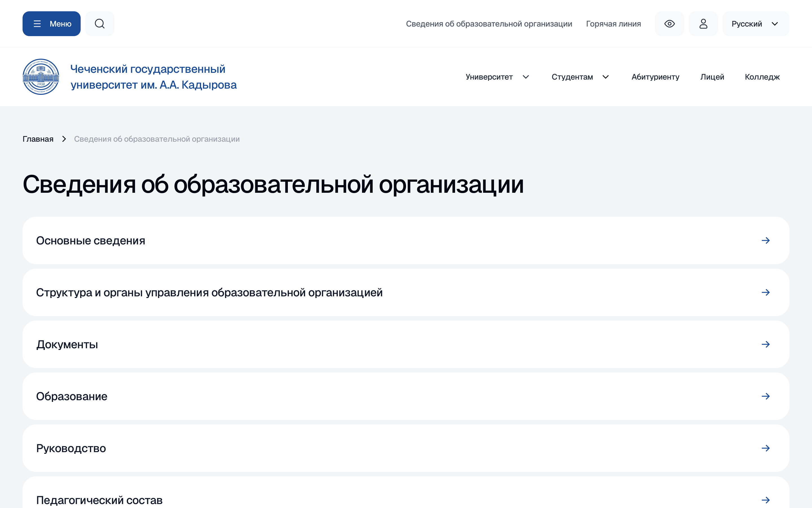
Task: Open the Основные сведения section
Action: pyautogui.click(x=406, y=240)
